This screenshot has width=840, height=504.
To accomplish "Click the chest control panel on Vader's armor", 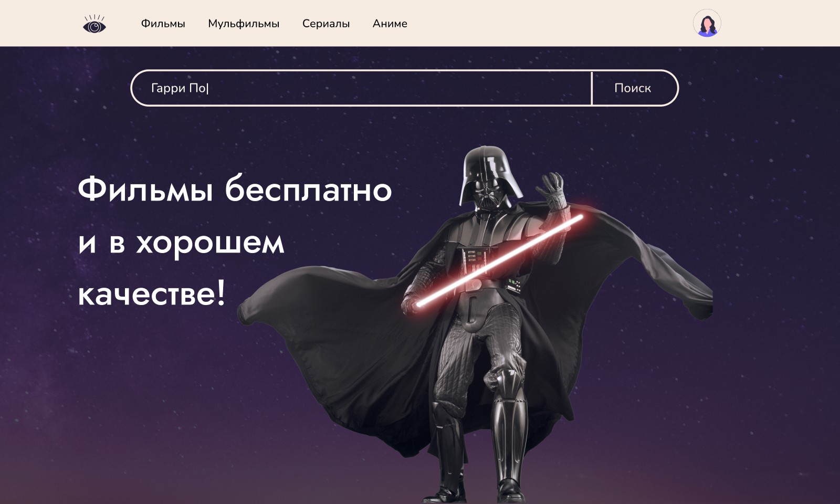I will pos(475,259).
